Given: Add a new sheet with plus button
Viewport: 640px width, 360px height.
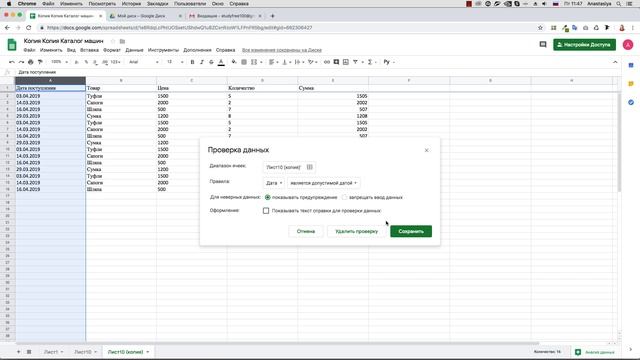Looking at the screenshot, I should [18, 352].
